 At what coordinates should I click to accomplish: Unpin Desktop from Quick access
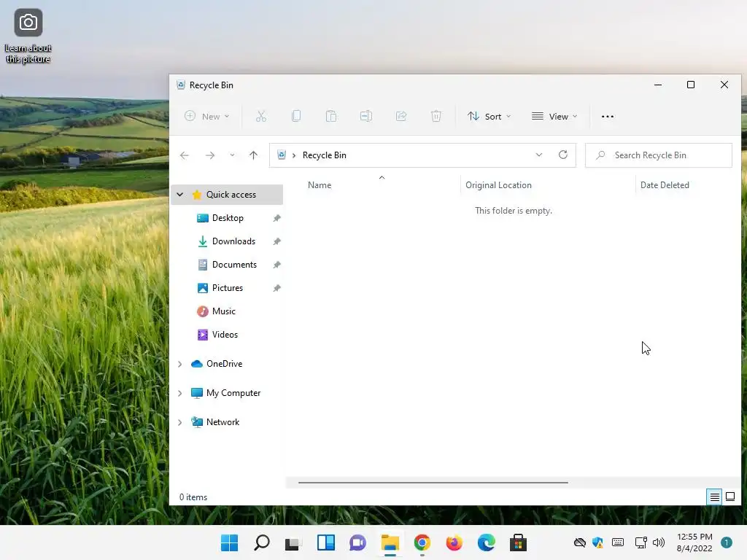276,218
